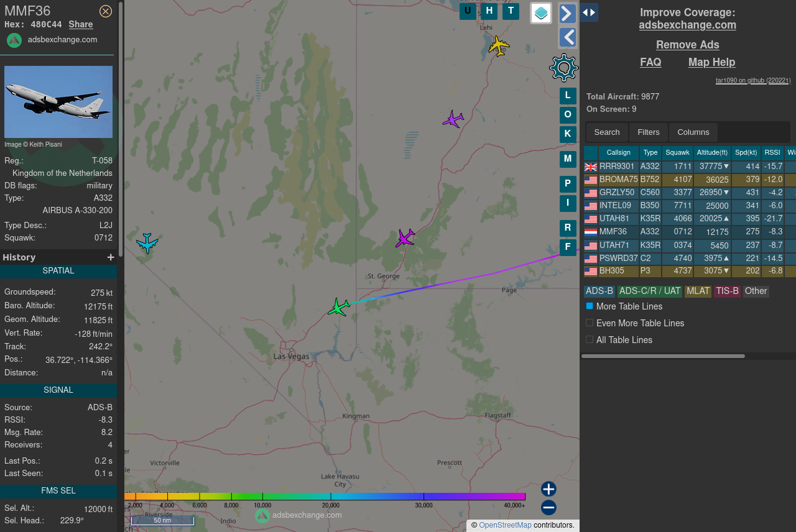The width and height of the screenshot is (796, 532).
Task: Select the cyan aircraft west of map
Action: 147,243
